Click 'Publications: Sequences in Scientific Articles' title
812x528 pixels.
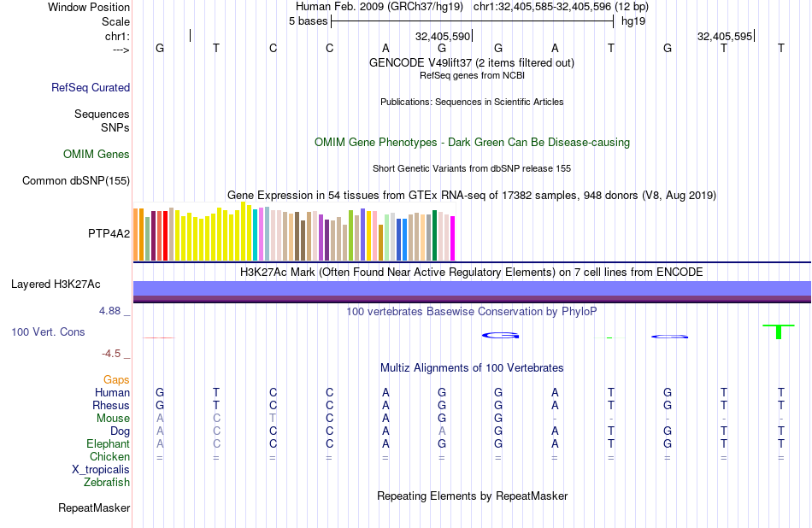(x=472, y=102)
